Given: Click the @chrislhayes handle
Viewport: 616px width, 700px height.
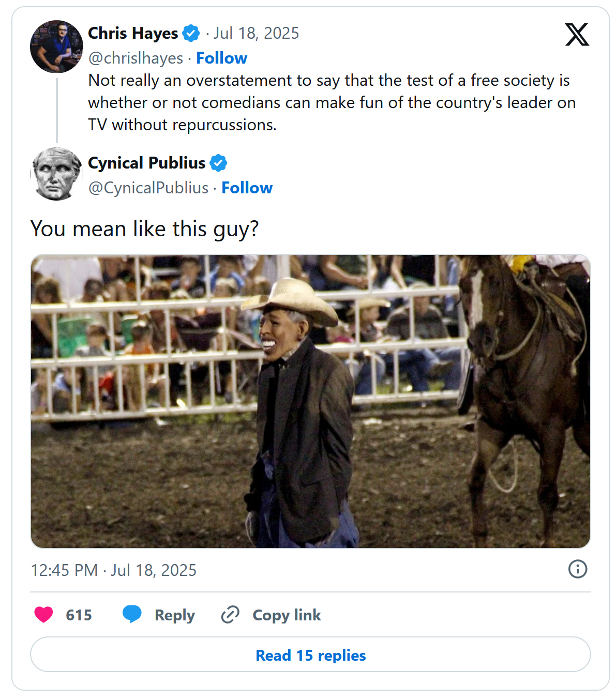Looking at the screenshot, I should [x=136, y=58].
